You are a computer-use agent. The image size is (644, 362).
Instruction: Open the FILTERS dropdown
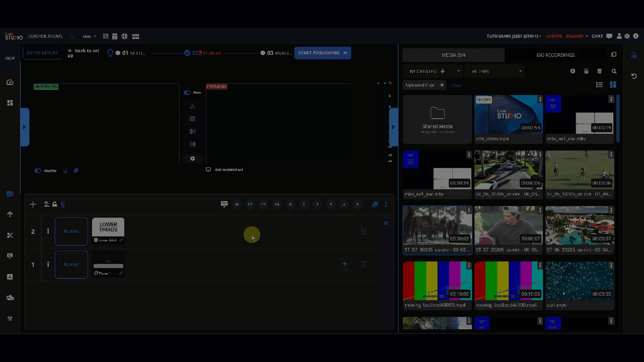click(x=495, y=71)
